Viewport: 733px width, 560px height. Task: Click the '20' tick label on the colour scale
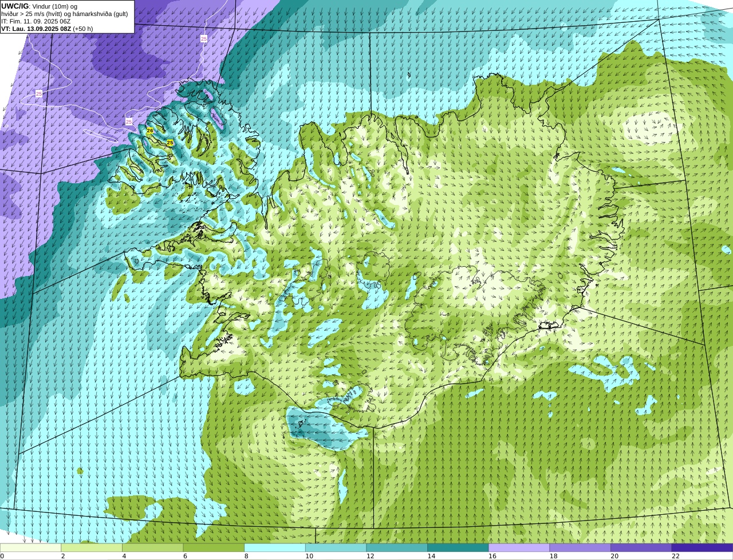[614, 556]
